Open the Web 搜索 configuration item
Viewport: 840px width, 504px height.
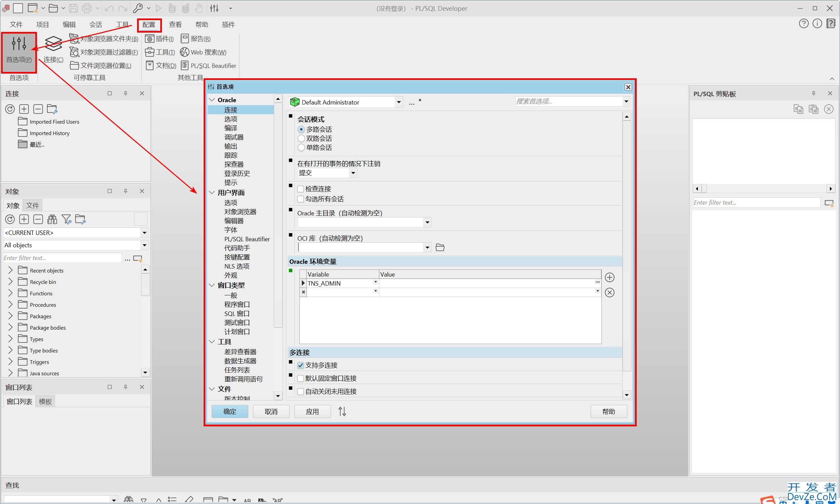[203, 52]
